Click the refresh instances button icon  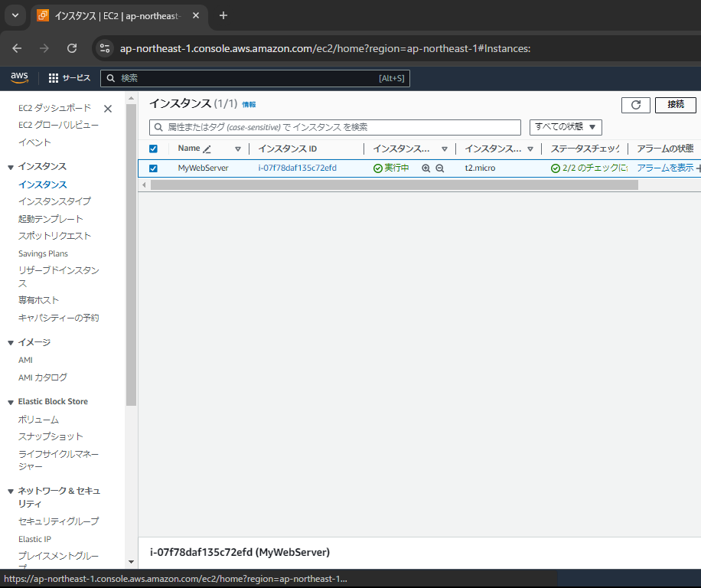[636, 105]
